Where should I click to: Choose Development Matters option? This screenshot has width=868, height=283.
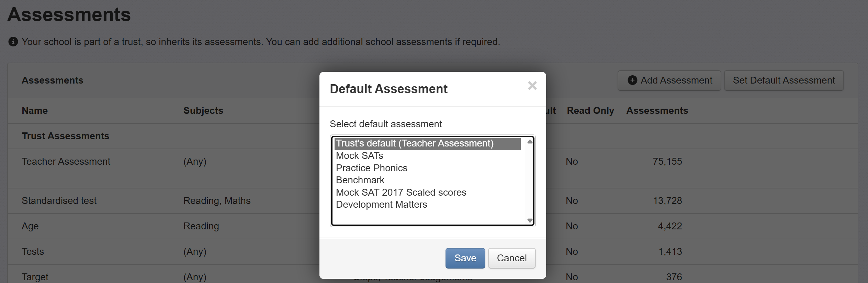[381, 205]
